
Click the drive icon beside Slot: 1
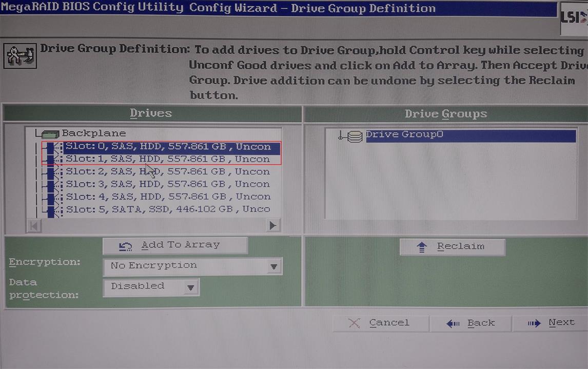click(52, 160)
